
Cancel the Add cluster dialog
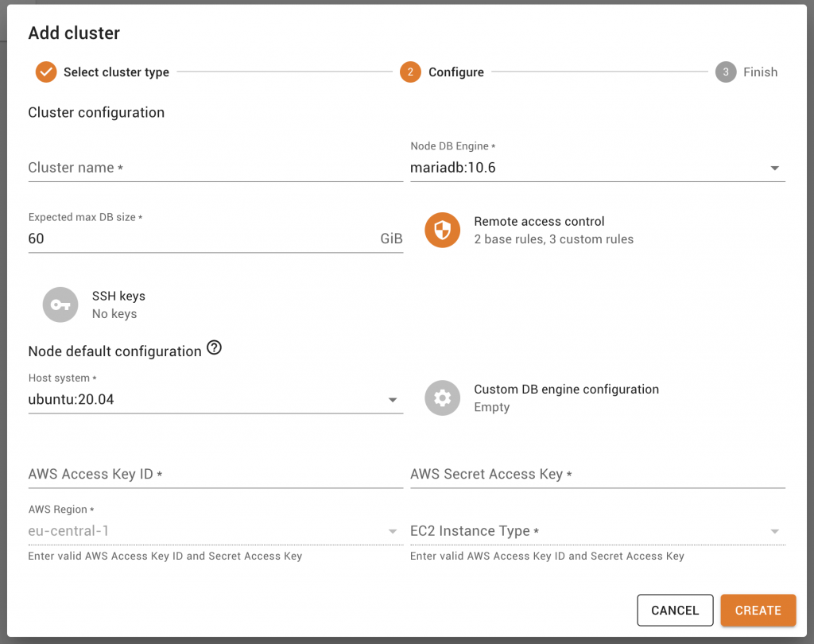click(675, 611)
